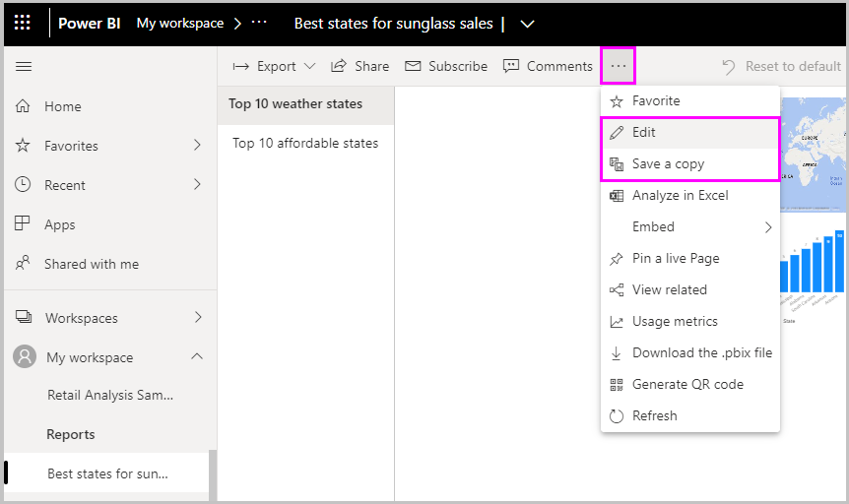Click the Comments button label
849x504 pixels.
(x=559, y=66)
